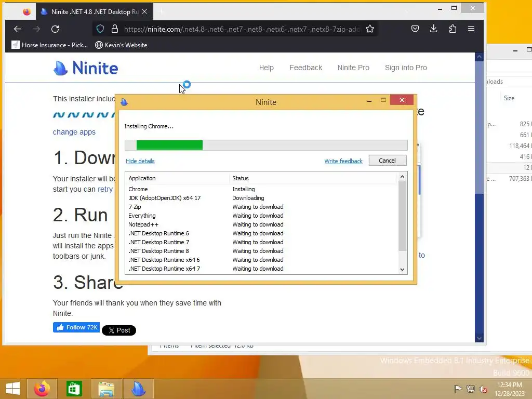Select .NET Desktop Runtime x64 7 row

(261, 269)
